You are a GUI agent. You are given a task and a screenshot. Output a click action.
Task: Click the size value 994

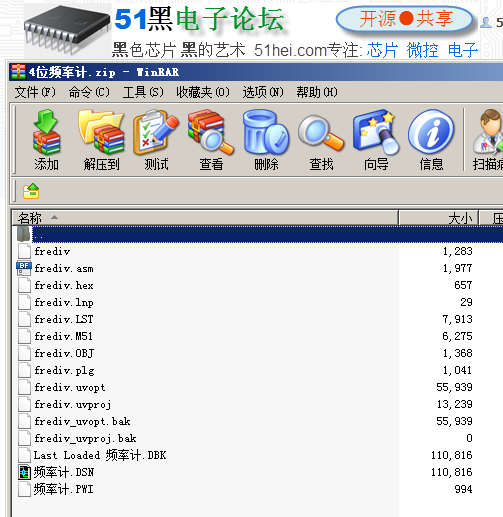[x=463, y=489]
